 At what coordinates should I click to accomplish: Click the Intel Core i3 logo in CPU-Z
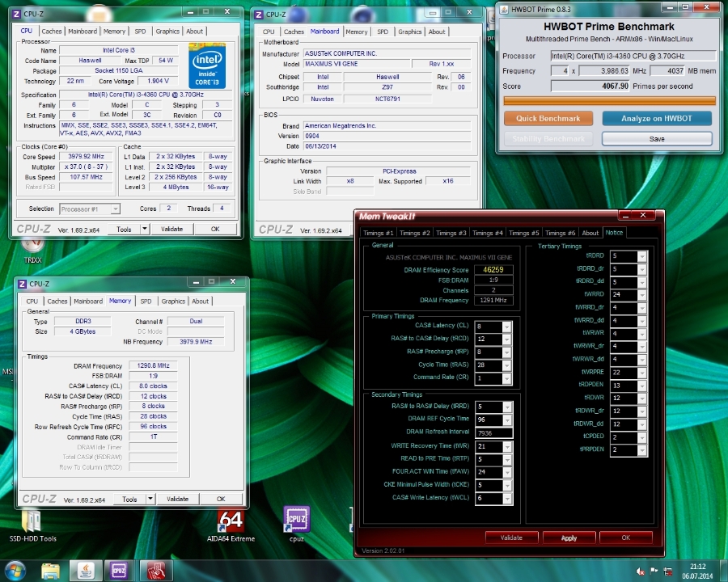[x=207, y=66]
